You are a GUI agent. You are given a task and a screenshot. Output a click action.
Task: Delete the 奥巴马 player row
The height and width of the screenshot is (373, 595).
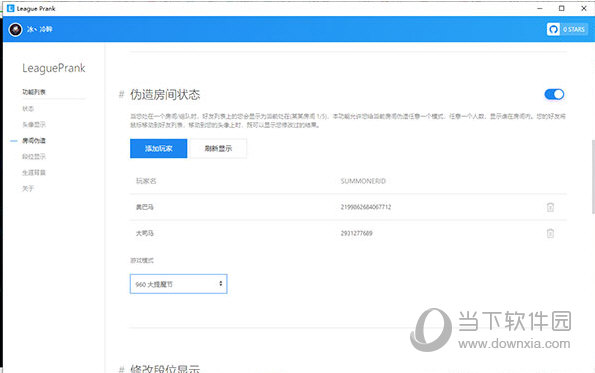point(550,207)
